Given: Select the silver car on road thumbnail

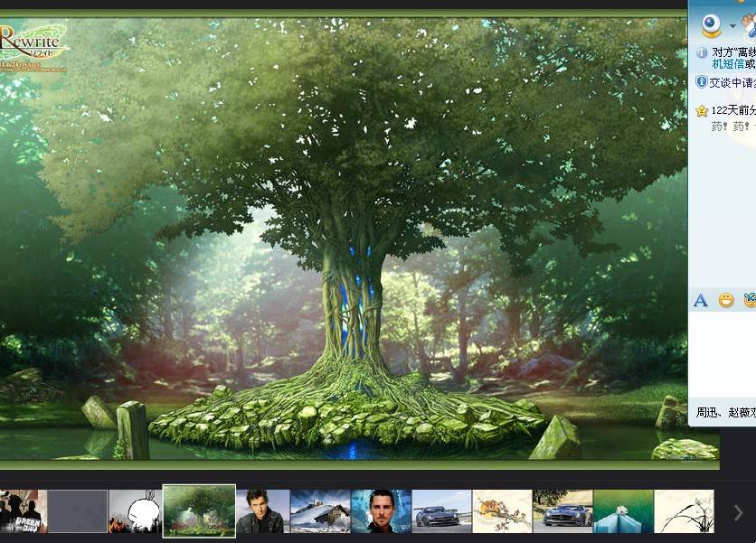Looking at the screenshot, I should pos(562,511).
